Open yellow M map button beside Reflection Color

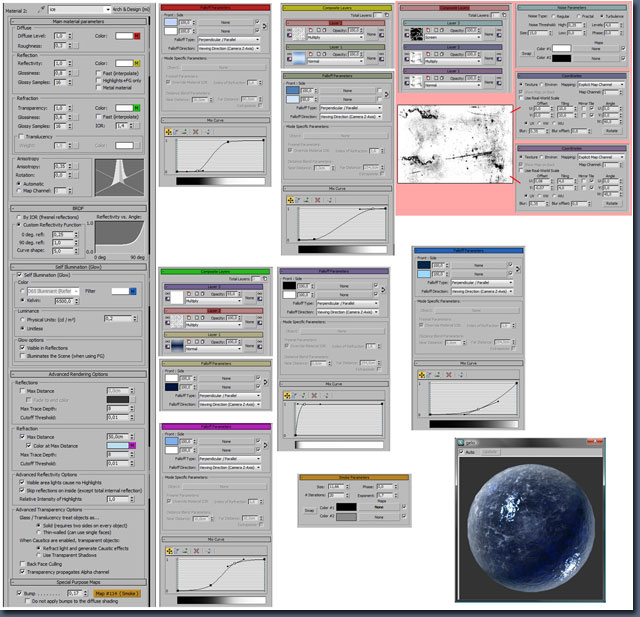tap(137, 63)
